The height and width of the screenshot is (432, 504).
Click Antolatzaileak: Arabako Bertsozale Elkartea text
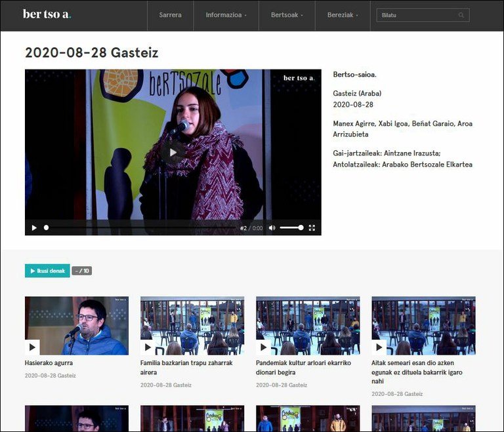click(403, 165)
